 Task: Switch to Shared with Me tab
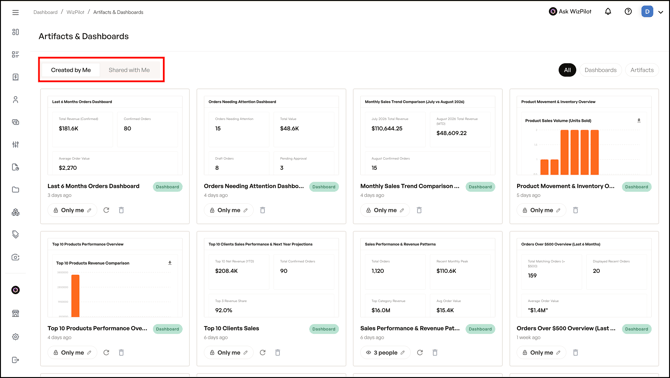click(x=129, y=70)
